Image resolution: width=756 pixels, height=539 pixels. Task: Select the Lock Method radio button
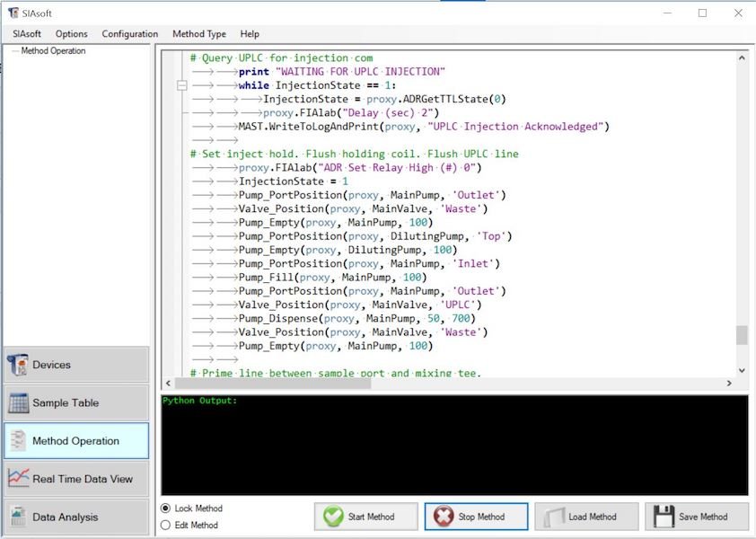165,508
